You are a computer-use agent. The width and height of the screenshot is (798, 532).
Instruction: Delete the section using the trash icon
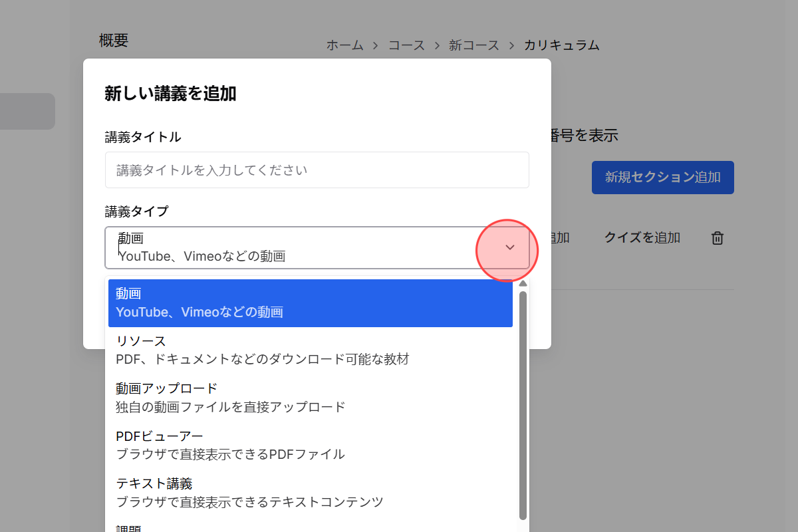(x=717, y=237)
